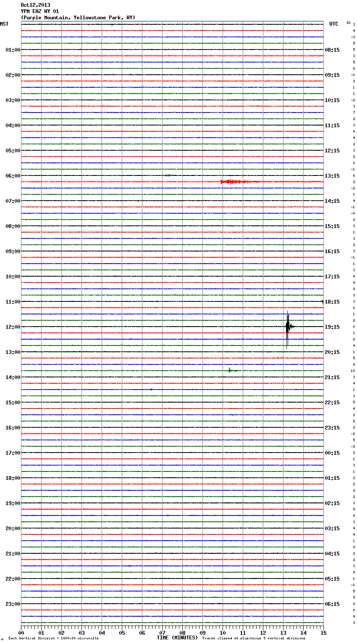Select the 09:00 MST time label

tap(13, 251)
